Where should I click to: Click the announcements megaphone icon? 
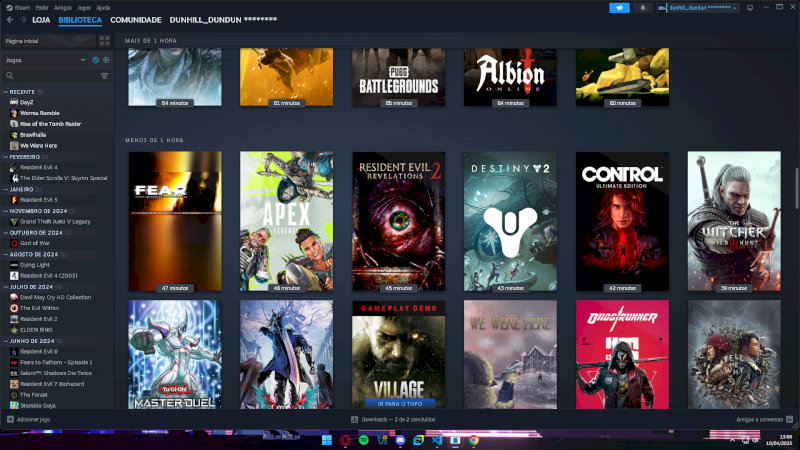[x=619, y=7]
